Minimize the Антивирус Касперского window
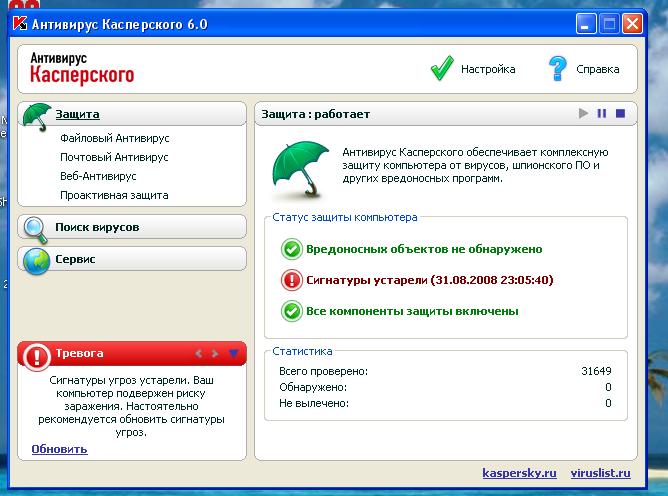The width and height of the screenshot is (668, 496). [x=586, y=23]
